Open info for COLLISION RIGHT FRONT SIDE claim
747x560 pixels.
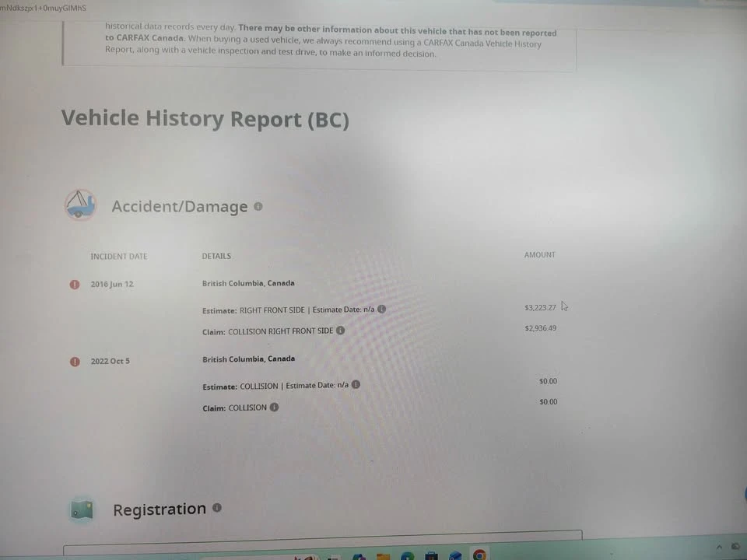[340, 330]
